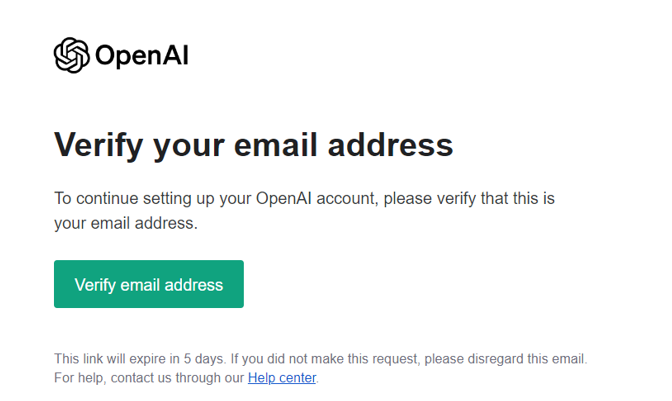This screenshot has width=672, height=401.
Task: Click the OpenAI knot logo icon
Action: [72, 55]
